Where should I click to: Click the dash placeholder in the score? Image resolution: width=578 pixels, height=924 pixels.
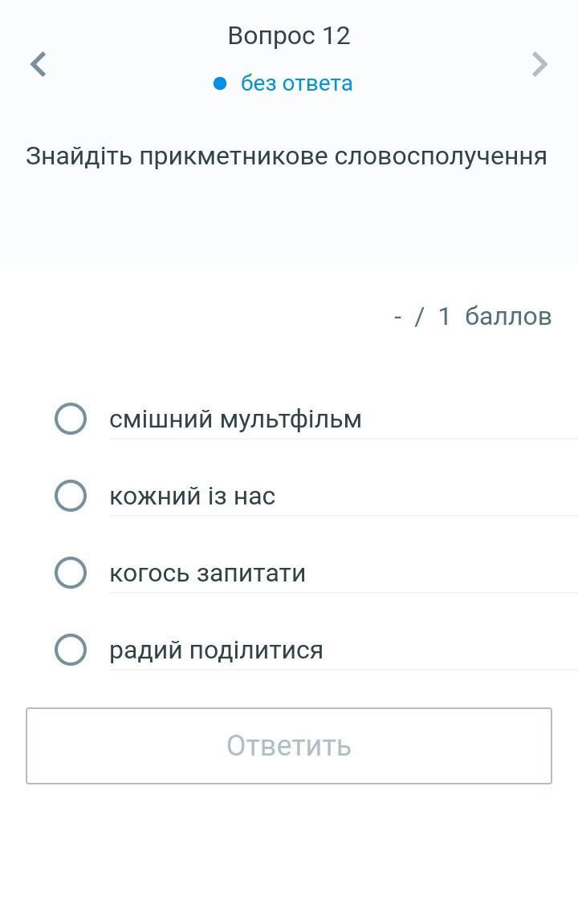pos(397,317)
